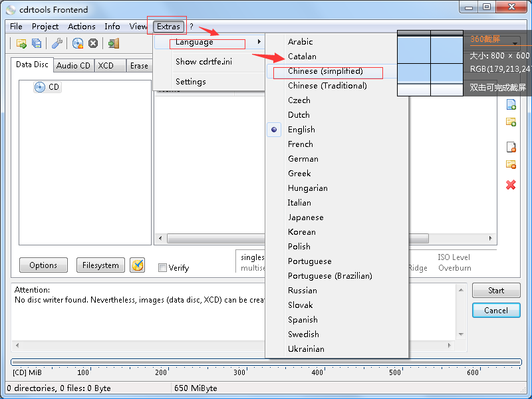Click the red X delete icon
The height and width of the screenshot is (399, 532).
[511, 184]
